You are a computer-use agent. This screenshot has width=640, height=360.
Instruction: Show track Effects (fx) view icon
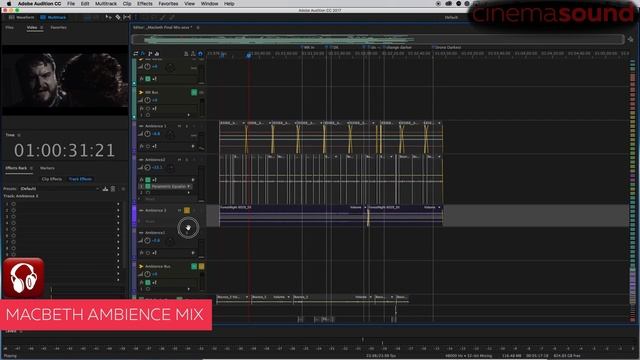pyautogui.click(x=143, y=53)
